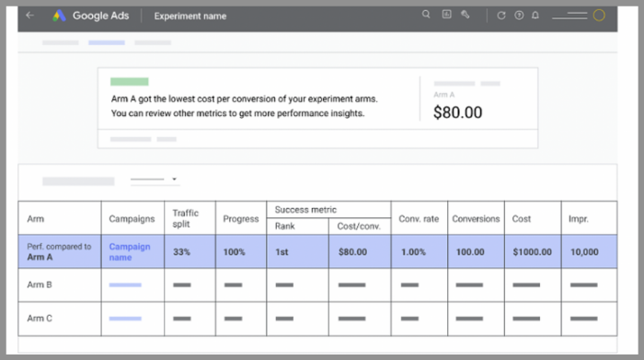Click the Conv. rate column header

(x=419, y=218)
